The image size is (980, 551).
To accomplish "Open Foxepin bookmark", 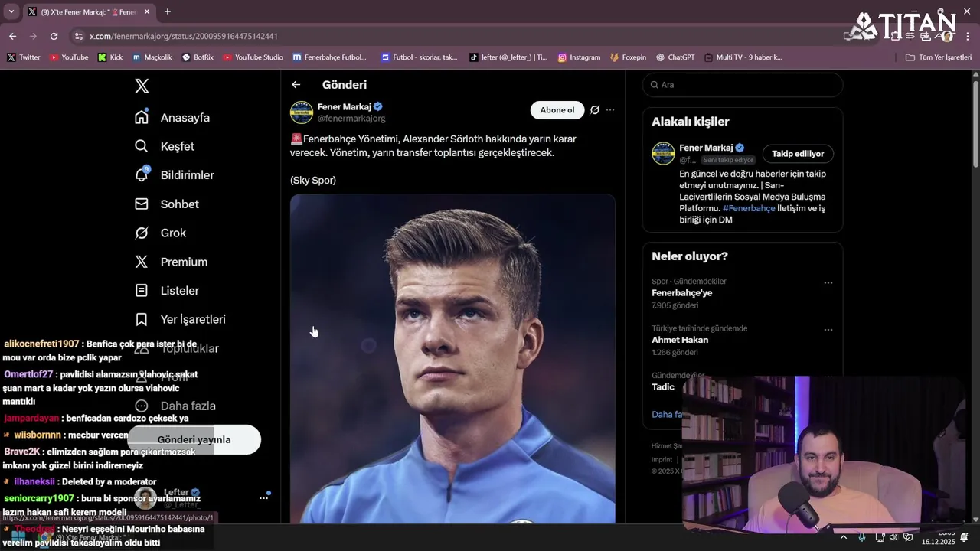I will (x=629, y=57).
